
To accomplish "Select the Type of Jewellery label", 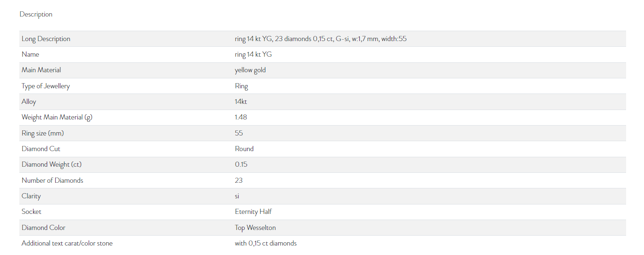I will (x=45, y=86).
